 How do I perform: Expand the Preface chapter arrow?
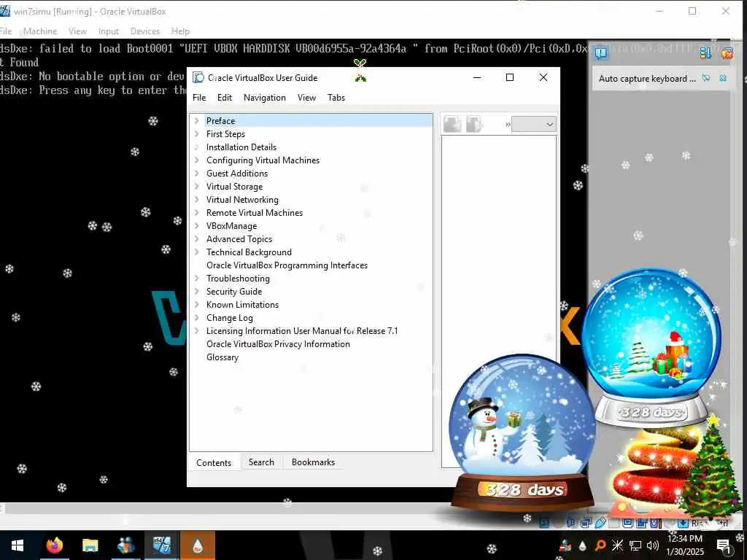point(197,121)
